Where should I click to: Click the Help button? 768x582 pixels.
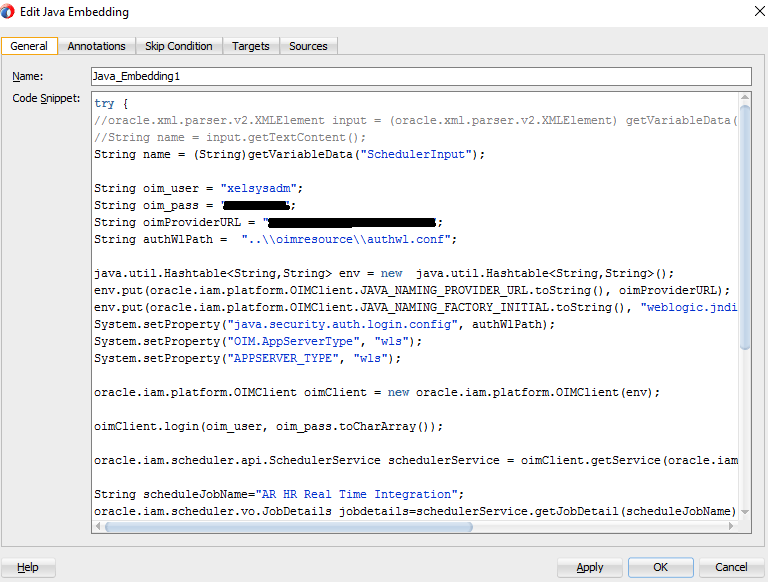point(28,567)
